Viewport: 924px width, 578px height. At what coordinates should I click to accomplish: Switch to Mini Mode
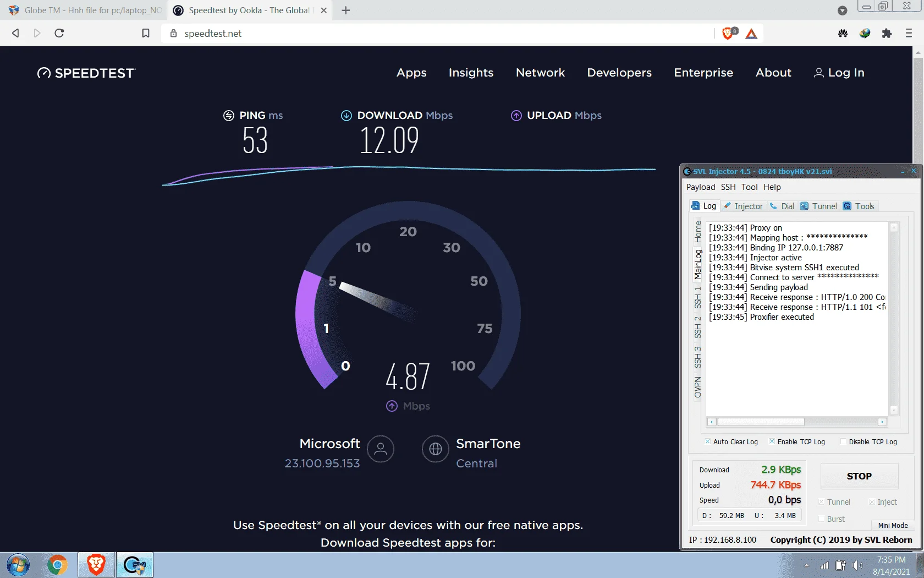pyautogui.click(x=893, y=525)
